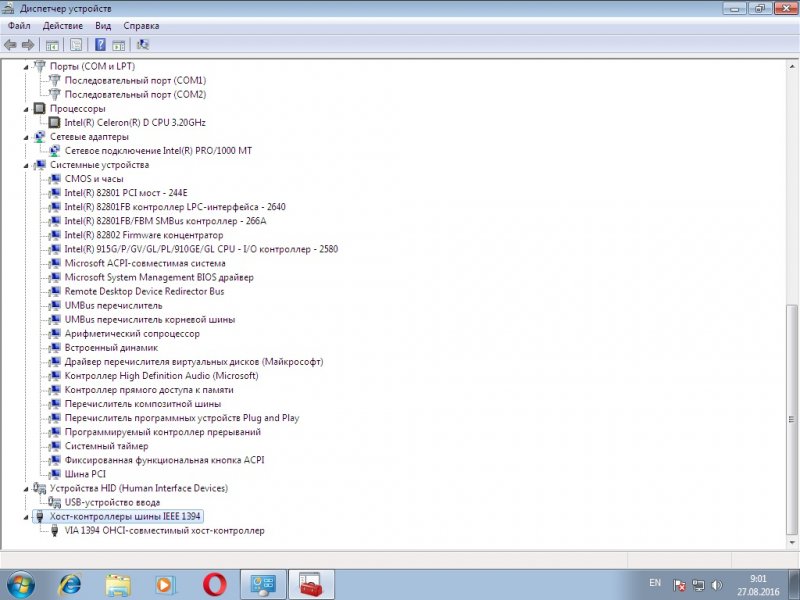Open Opera browser from taskbar
The image size is (800, 600).
(214, 584)
